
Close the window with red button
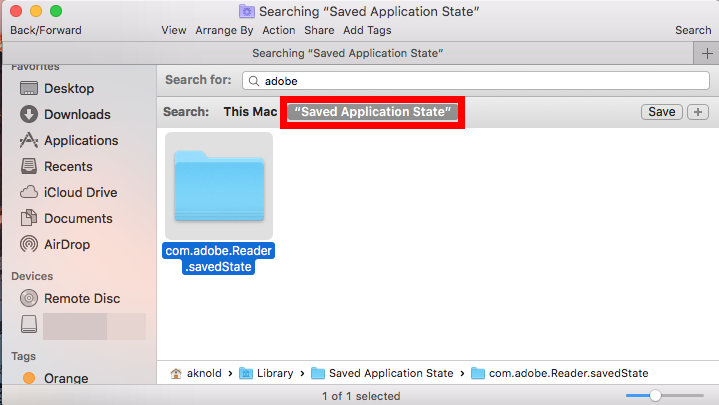pos(16,11)
